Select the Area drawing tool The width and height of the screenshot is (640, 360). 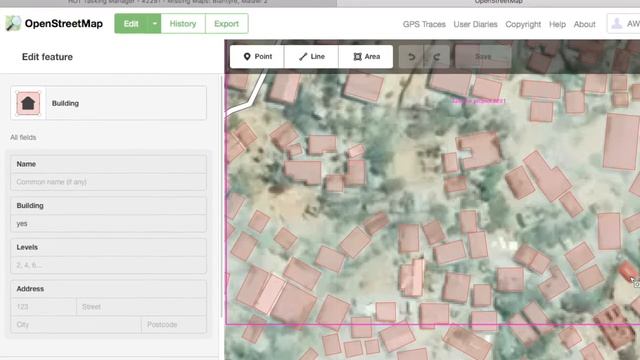pyautogui.click(x=366, y=56)
